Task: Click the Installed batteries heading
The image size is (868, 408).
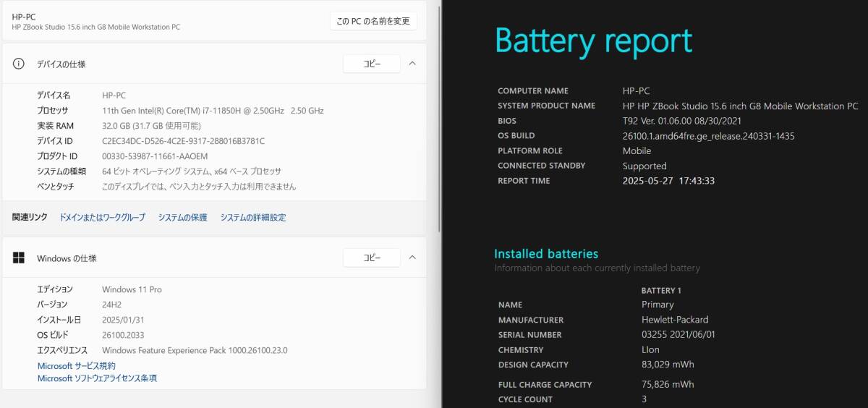Action: 546,254
